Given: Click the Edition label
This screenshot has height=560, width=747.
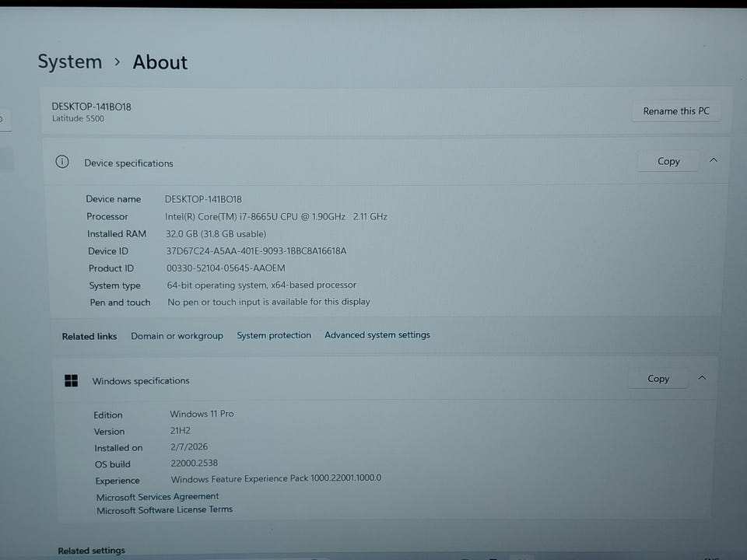Looking at the screenshot, I should [108, 415].
